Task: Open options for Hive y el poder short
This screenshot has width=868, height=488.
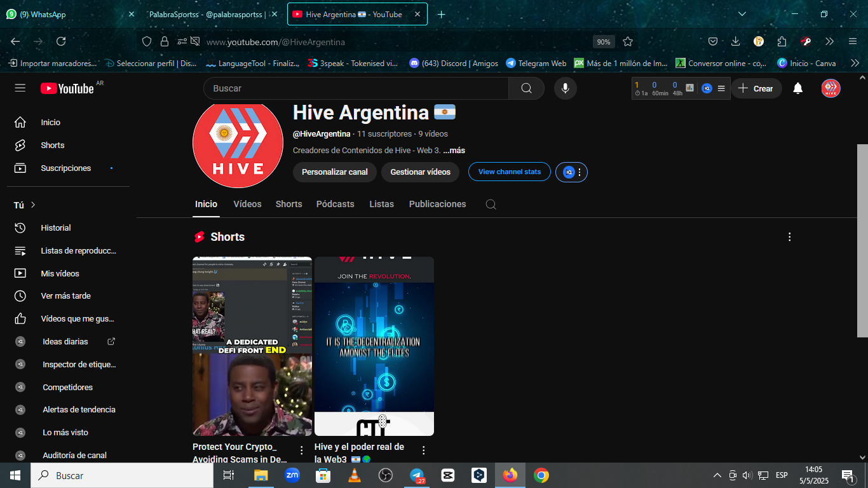Action: coord(424,450)
